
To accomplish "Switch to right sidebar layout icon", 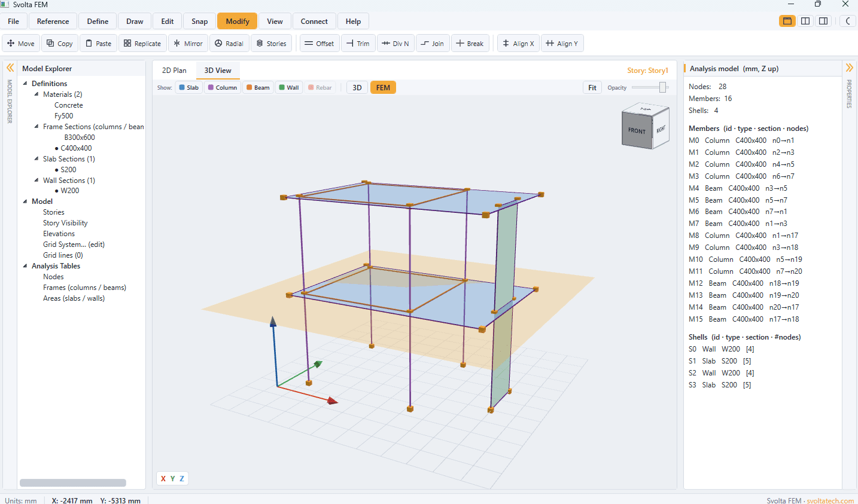I will coord(823,21).
